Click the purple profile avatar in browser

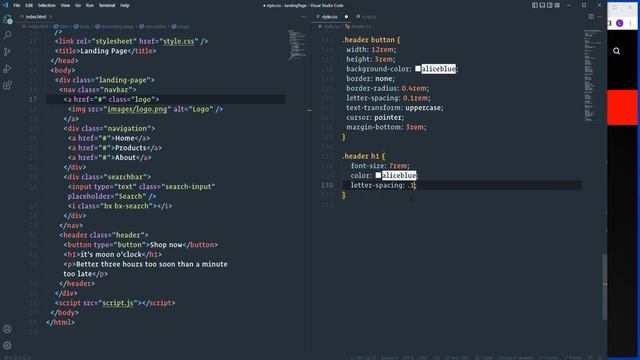coord(620,23)
